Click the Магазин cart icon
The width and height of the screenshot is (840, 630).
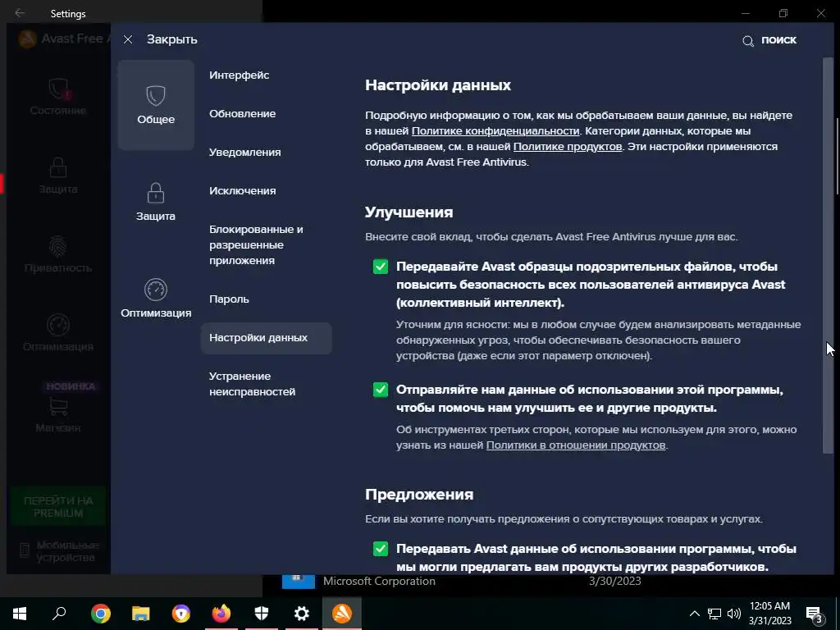click(58, 407)
